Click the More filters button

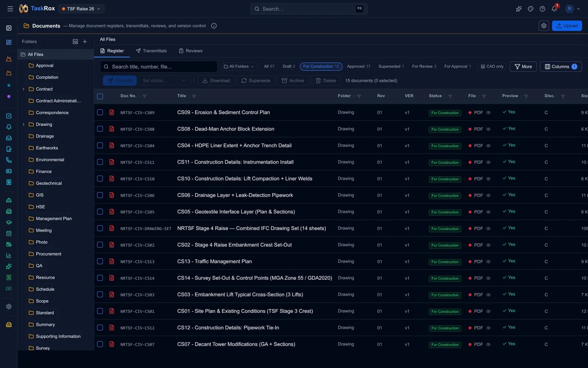[x=523, y=67]
